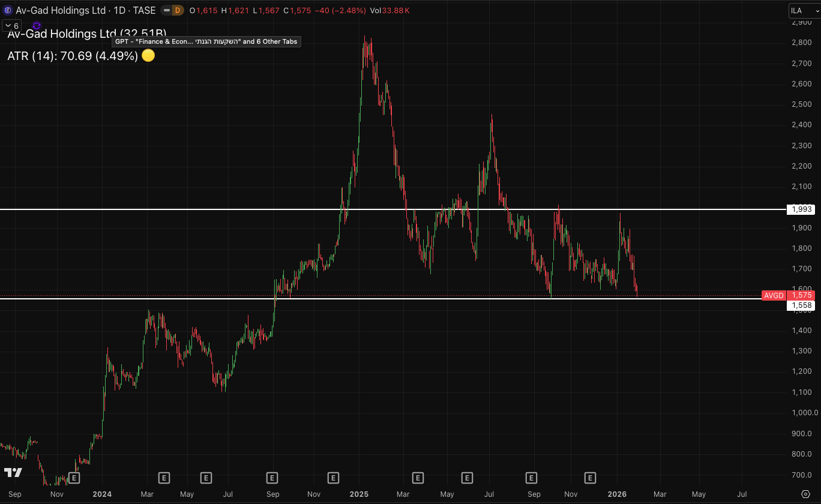This screenshot has width=821, height=504.
Task: Open the ILA currency dropdown
Action: click(804, 11)
